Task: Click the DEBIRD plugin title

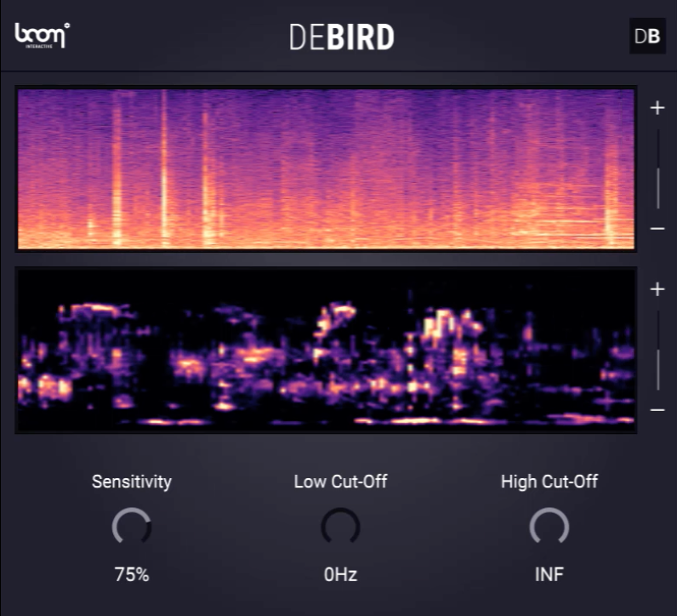Action: click(x=341, y=37)
